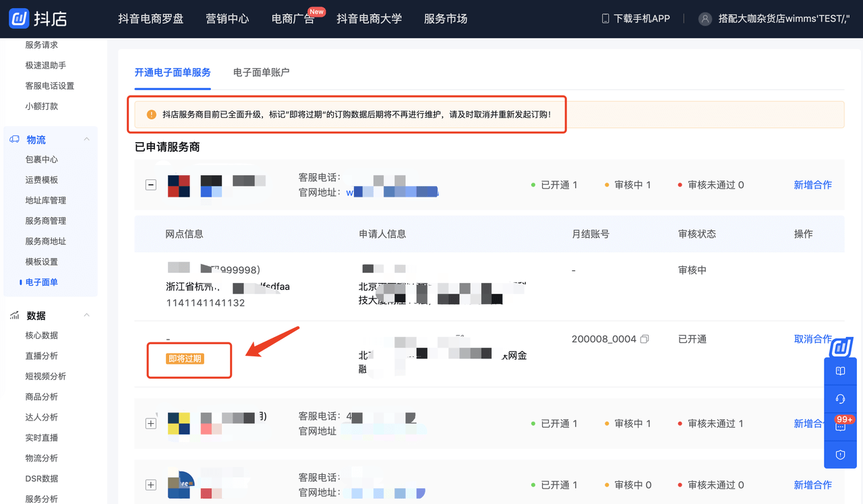This screenshot has width=863, height=504.
Task: Click the floating shield alert icon
Action: [x=840, y=455]
